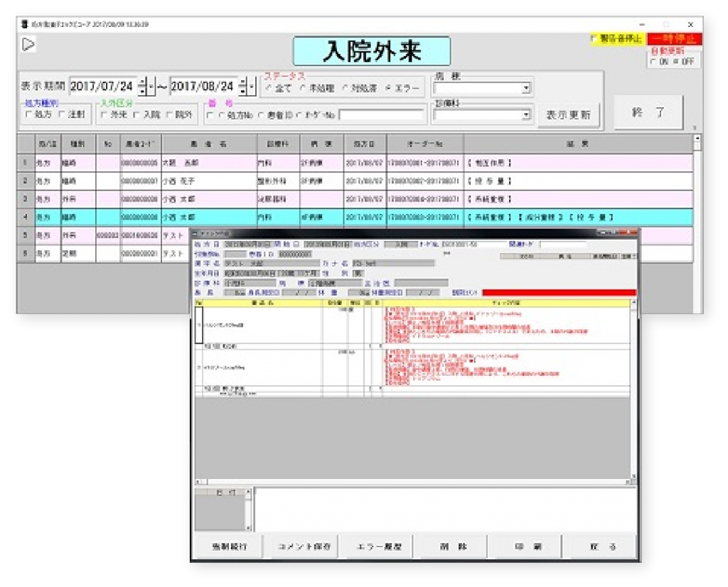
Task: Select the 自動更新 OFF radio button
Action: point(675,61)
